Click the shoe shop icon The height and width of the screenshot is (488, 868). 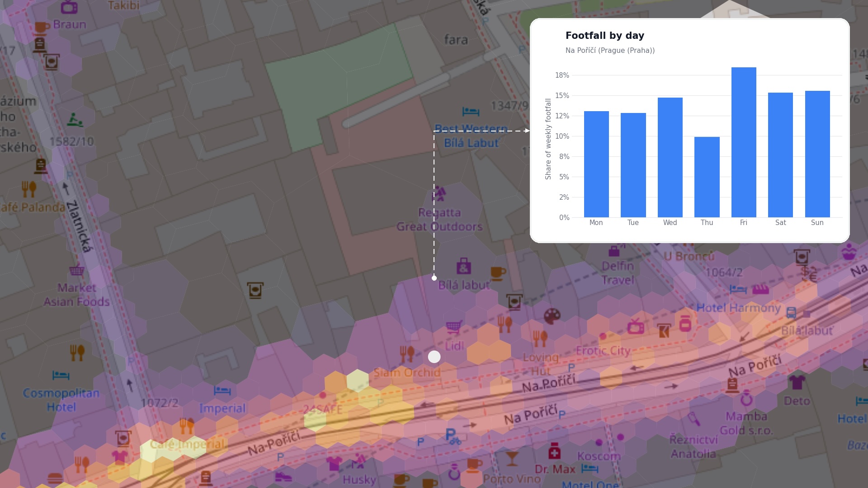283,476
